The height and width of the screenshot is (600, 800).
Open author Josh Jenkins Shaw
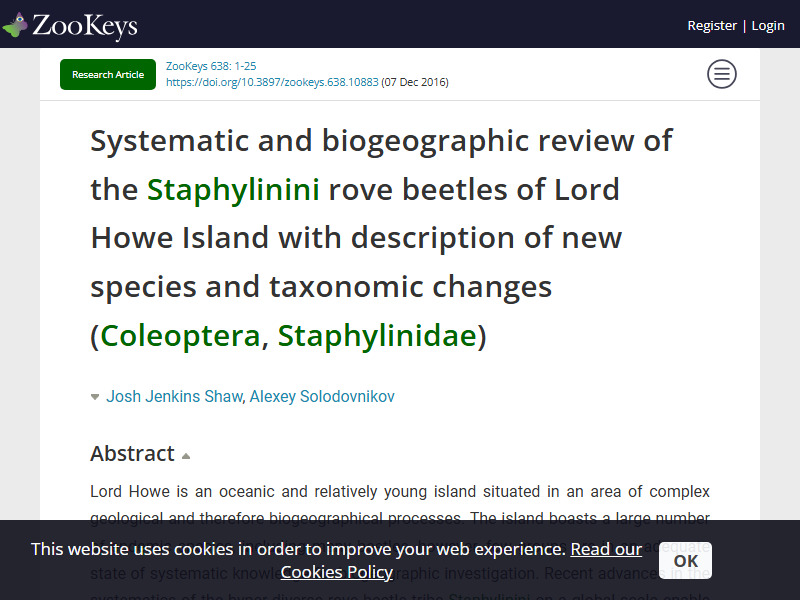[174, 396]
